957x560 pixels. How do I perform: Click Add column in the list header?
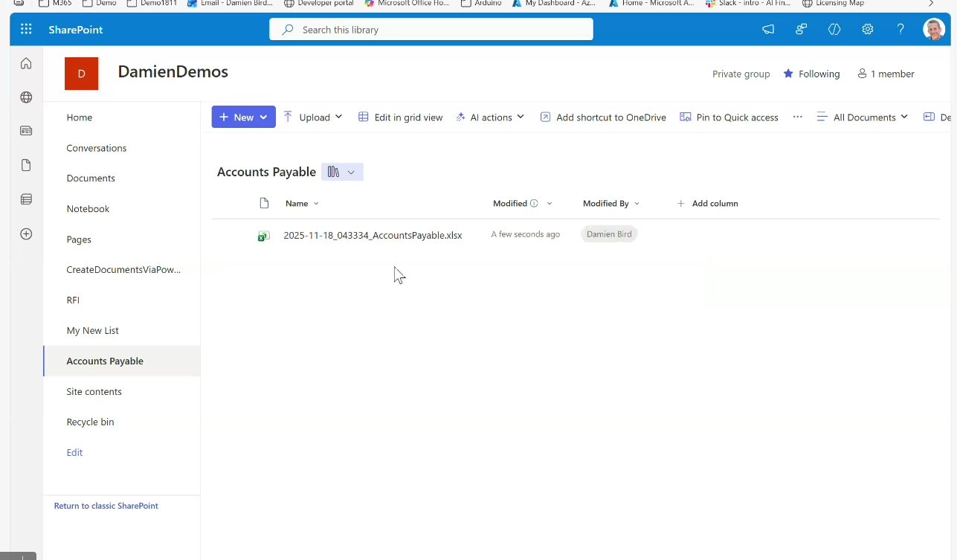tap(707, 204)
